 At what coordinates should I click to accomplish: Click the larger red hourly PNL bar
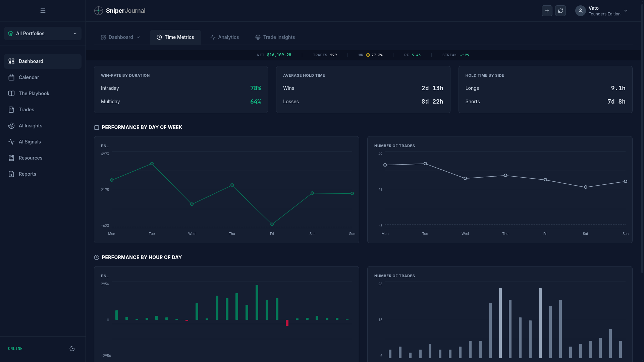click(287, 323)
